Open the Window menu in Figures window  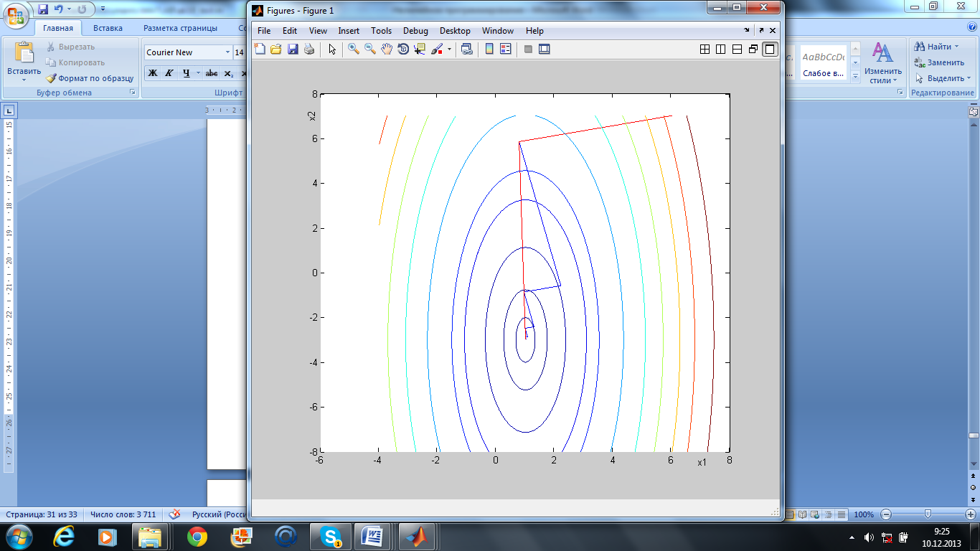[x=498, y=31]
